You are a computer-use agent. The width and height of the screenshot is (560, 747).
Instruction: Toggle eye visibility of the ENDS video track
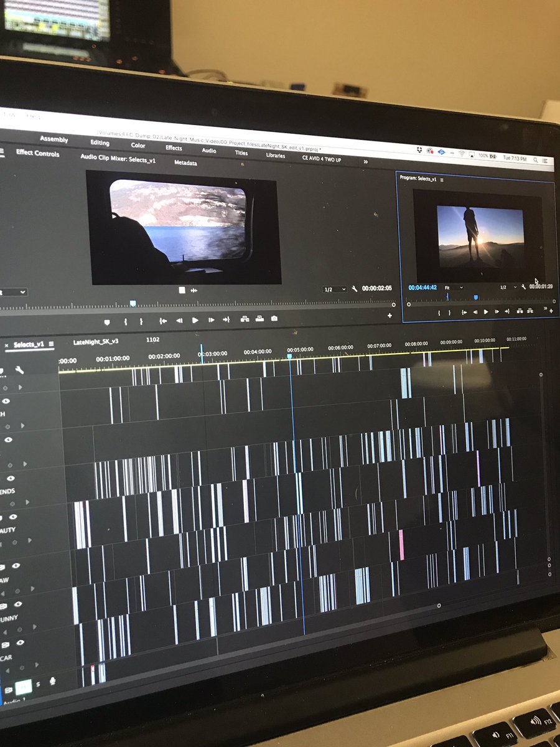point(9,478)
